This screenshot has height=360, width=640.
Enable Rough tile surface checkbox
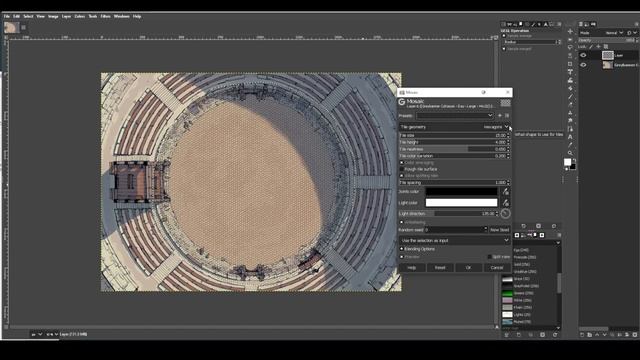(x=402, y=169)
